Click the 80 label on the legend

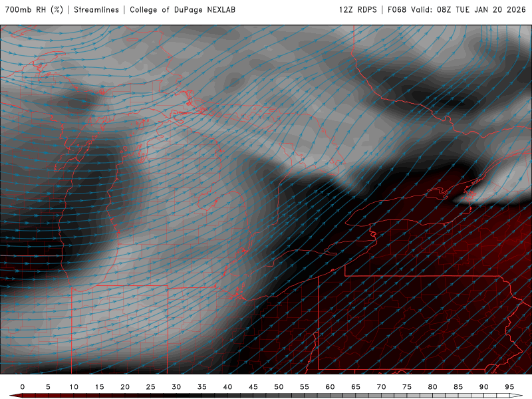pyautogui.click(x=433, y=387)
